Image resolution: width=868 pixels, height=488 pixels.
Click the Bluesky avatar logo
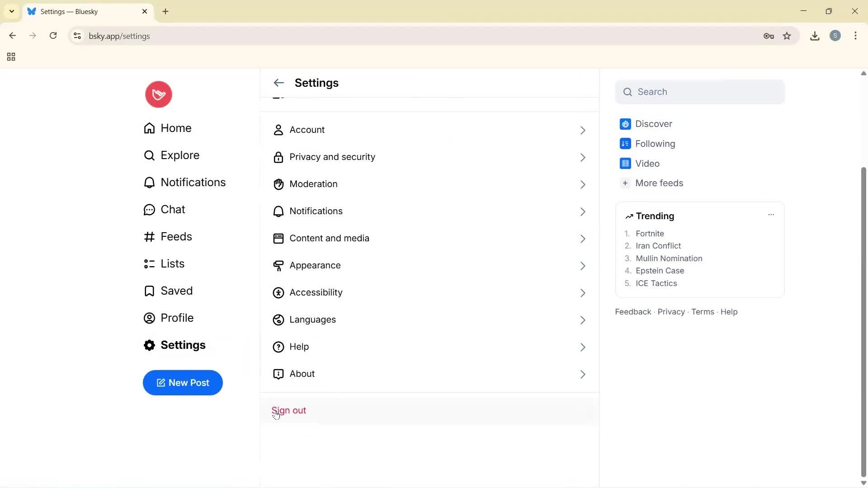[x=158, y=94]
